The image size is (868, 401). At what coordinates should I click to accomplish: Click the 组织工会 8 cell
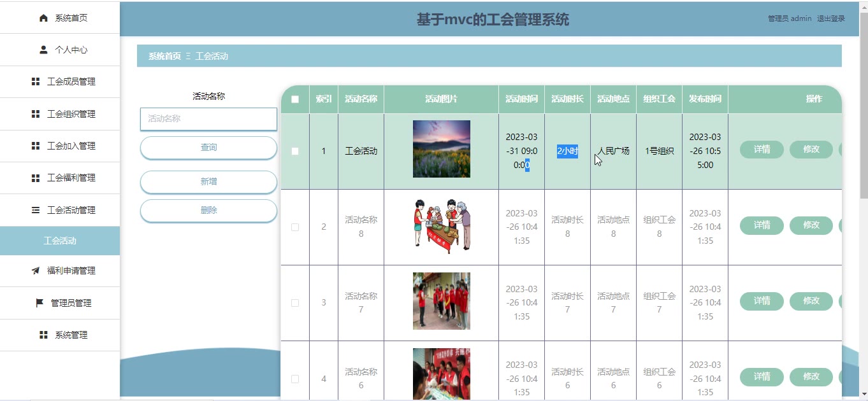point(659,227)
